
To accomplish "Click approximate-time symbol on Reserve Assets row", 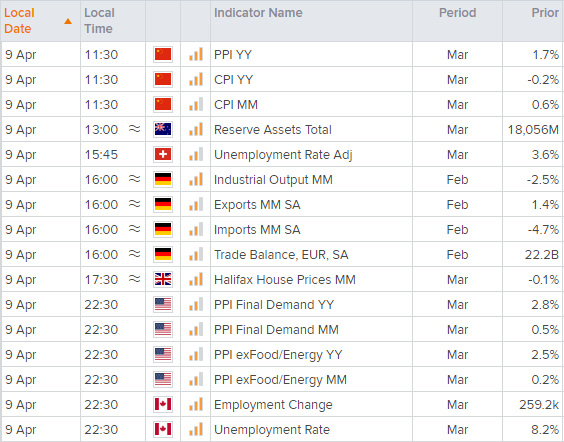I will pyautogui.click(x=134, y=128).
